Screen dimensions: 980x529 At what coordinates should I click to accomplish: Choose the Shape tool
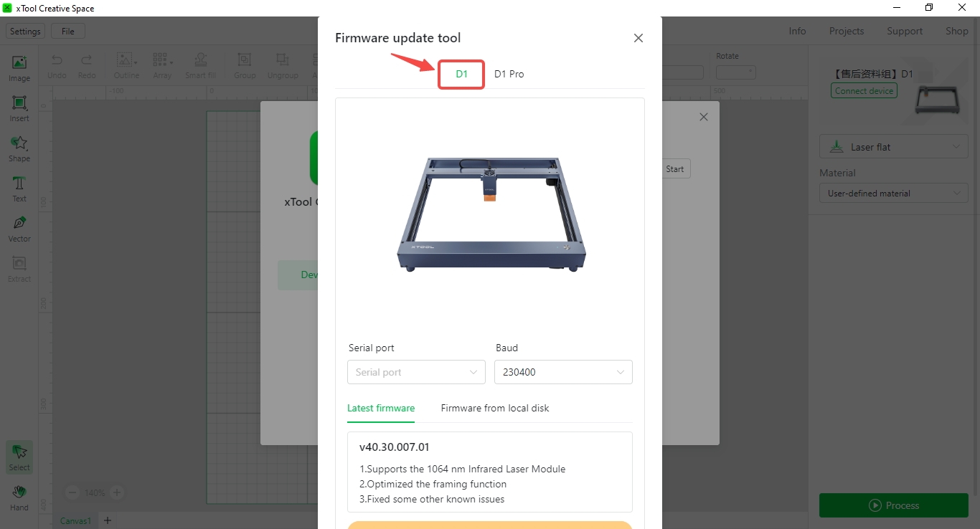[x=19, y=148]
